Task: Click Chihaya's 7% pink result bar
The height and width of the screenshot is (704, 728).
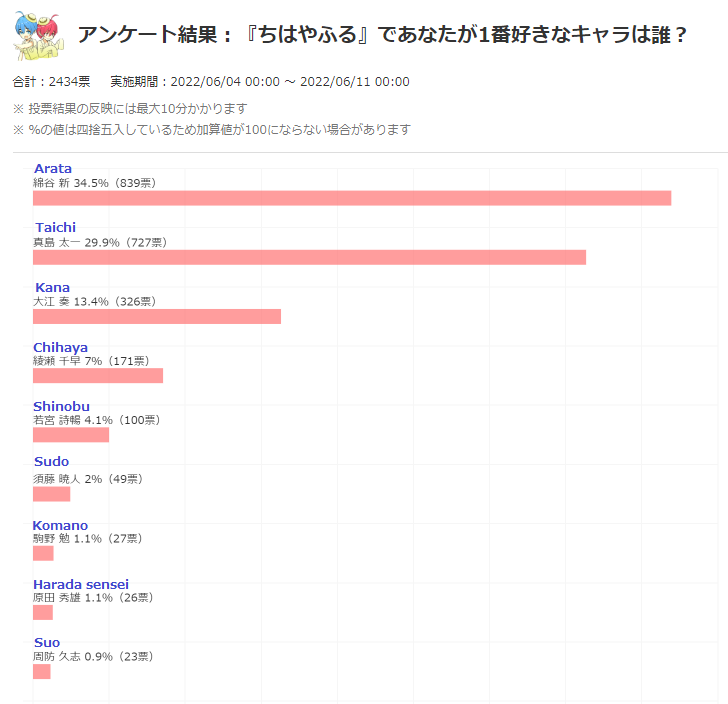Action: coord(98,375)
